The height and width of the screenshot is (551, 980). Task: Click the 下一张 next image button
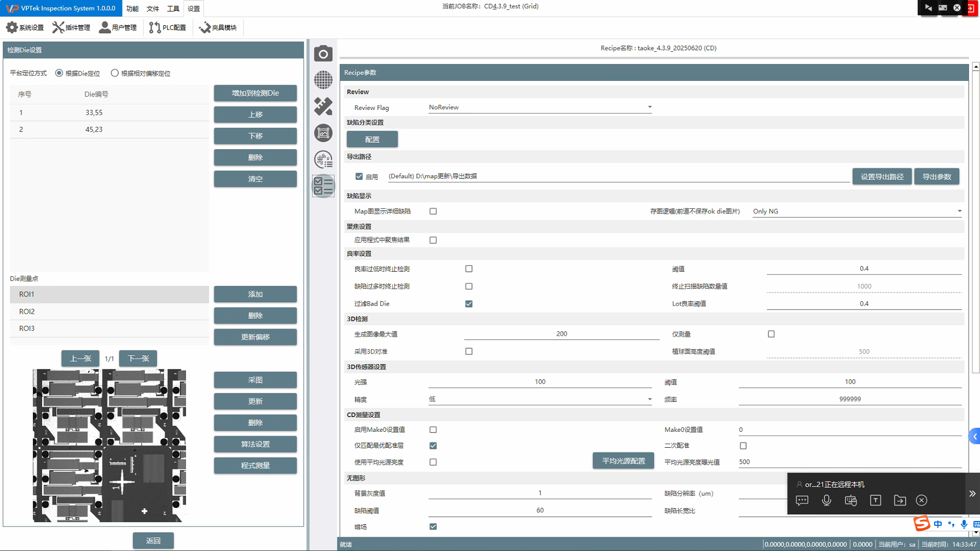138,359
